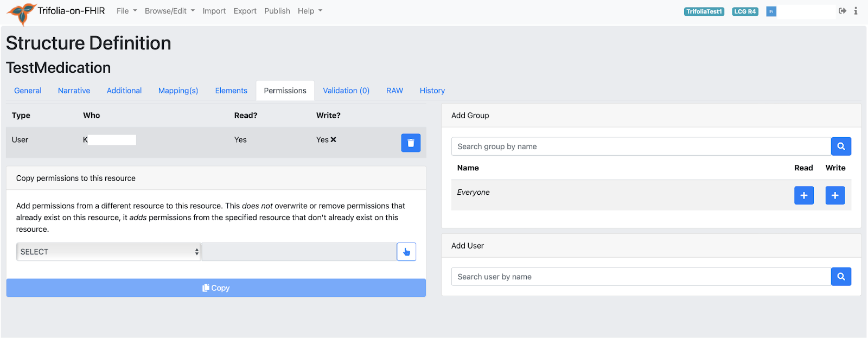
Task: Open the SELECT resource type dropdown
Action: click(x=108, y=252)
